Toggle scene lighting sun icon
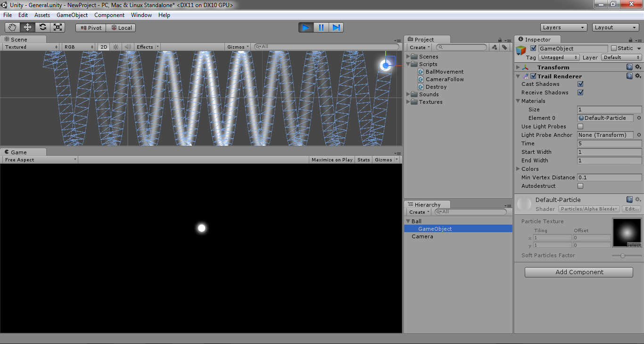 tap(116, 47)
